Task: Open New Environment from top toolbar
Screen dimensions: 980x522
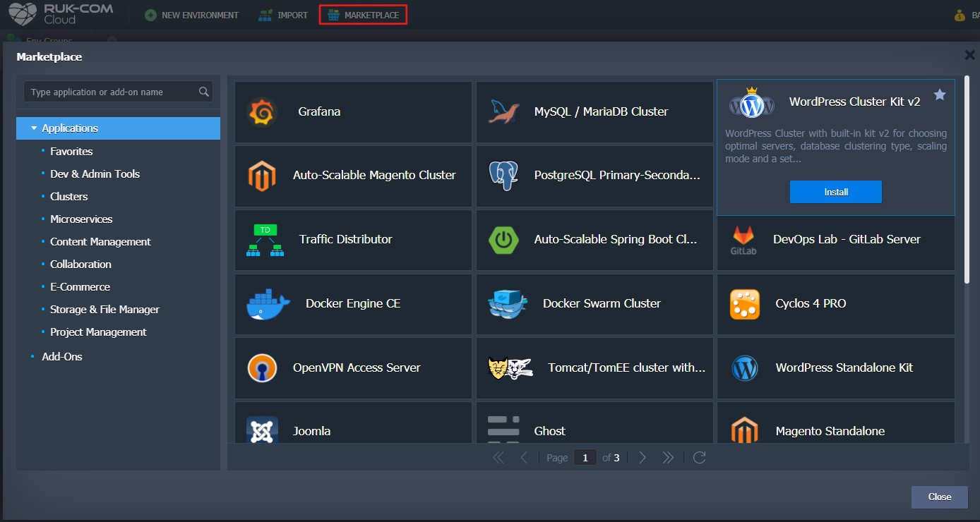Action: 192,15
